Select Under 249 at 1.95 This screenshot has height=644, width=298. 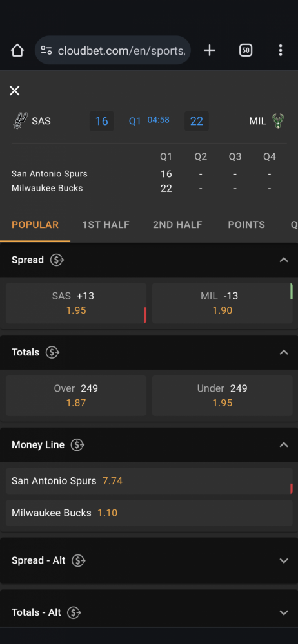223,395
